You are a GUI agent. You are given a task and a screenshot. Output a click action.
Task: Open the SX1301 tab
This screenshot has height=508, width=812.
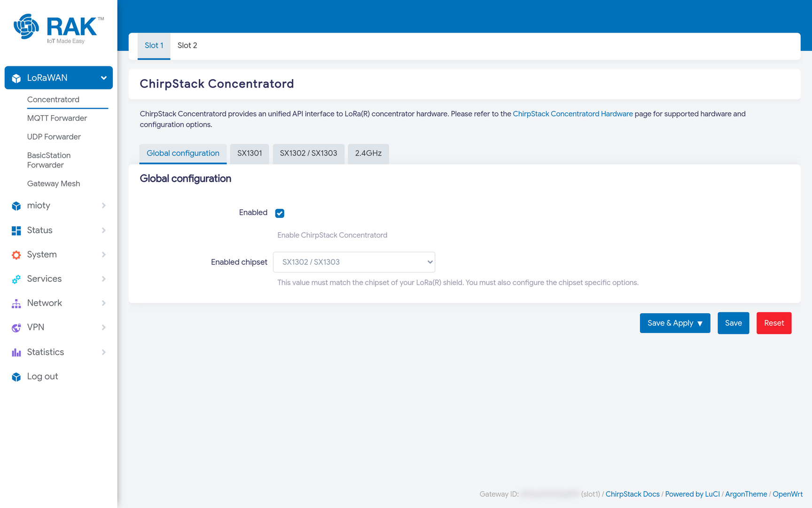[250, 153]
